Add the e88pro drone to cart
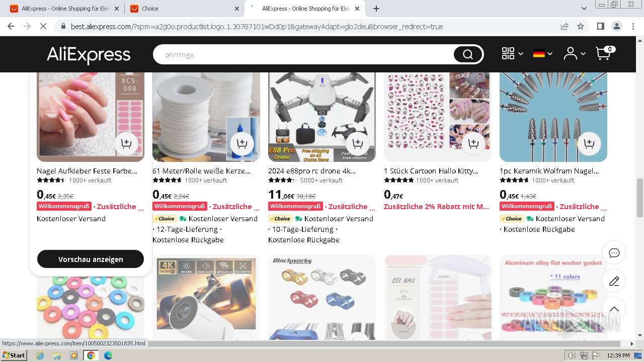This screenshot has width=644, height=362. click(x=358, y=144)
